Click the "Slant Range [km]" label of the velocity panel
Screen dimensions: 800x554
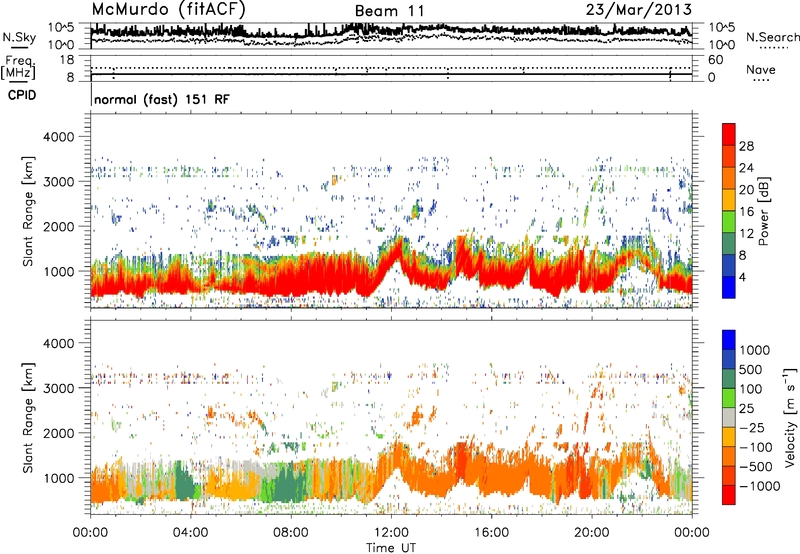click(x=28, y=417)
